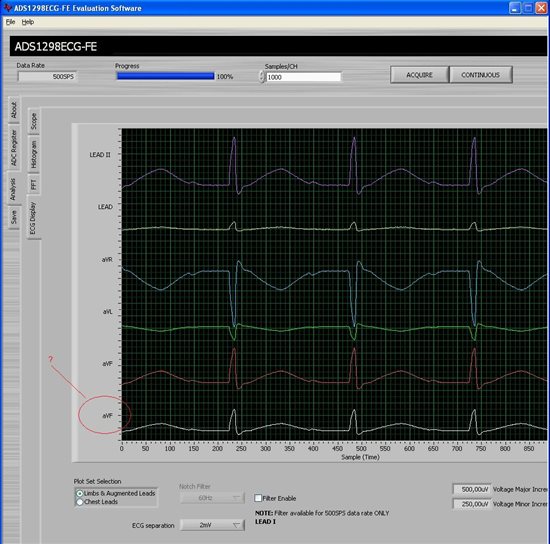Screen dimensions: 550x544
Task: Select the ECG Display tab
Action: tap(33, 218)
